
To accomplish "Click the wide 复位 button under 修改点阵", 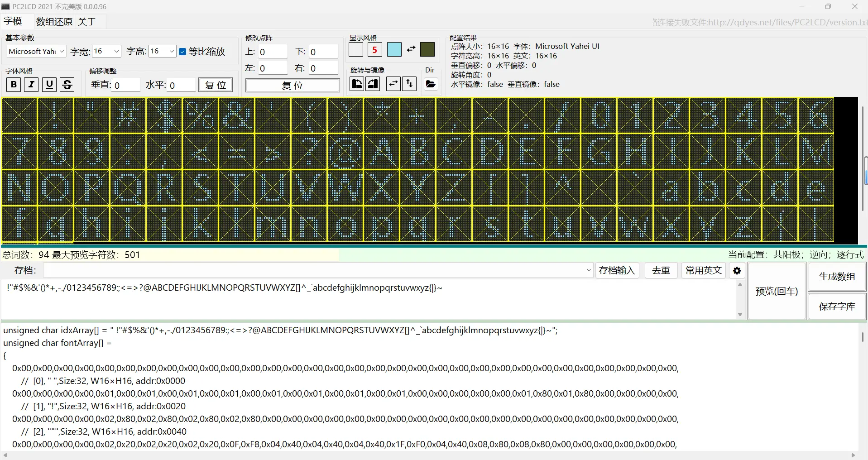I will point(293,86).
